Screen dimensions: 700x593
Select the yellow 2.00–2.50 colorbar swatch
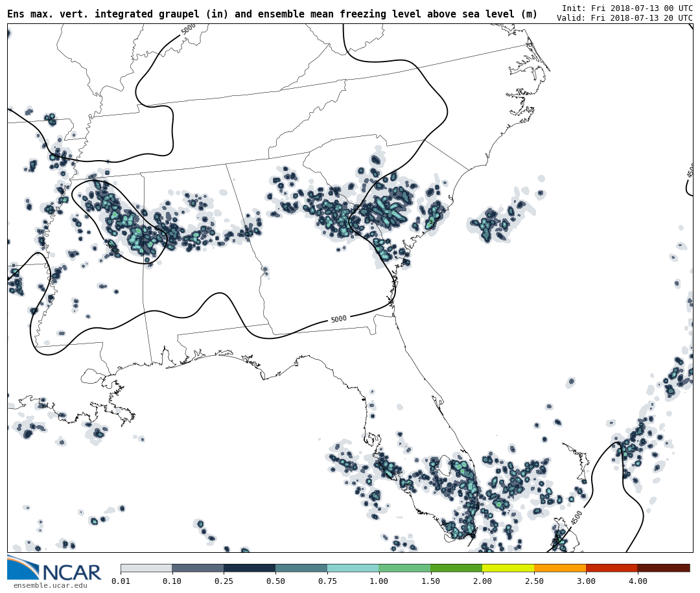coord(508,568)
